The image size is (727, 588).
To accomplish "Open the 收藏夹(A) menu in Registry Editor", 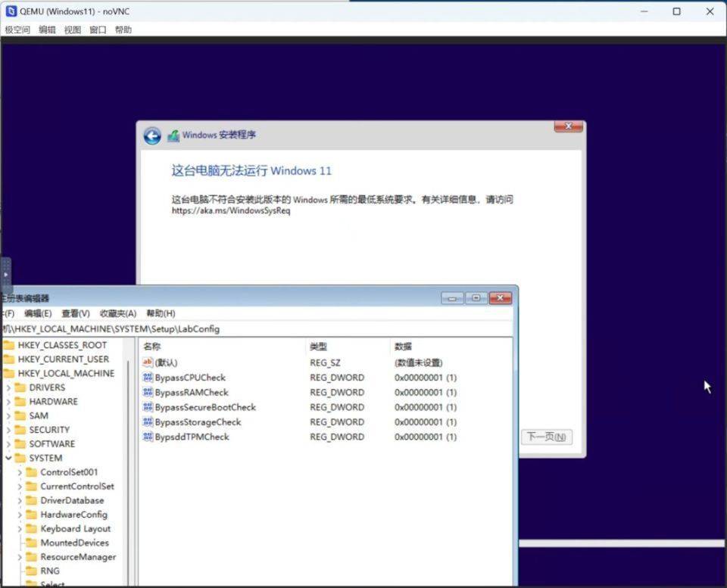I will coord(118,313).
